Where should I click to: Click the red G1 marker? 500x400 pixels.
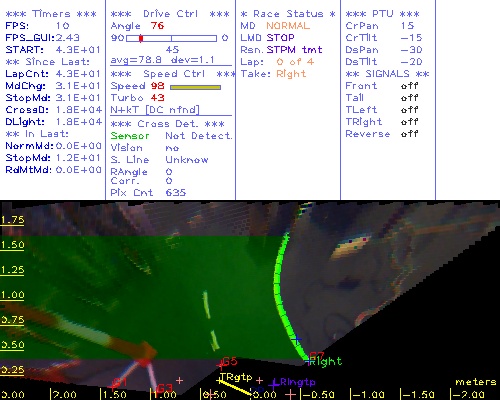(x=119, y=382)
